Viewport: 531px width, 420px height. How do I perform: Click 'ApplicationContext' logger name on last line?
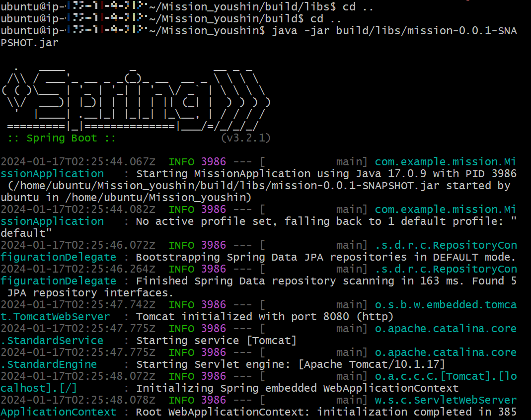(59, 412)
